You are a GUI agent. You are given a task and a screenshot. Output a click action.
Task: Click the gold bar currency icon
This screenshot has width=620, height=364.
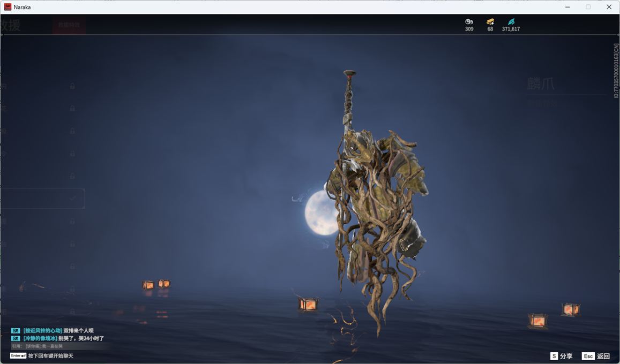490,21
